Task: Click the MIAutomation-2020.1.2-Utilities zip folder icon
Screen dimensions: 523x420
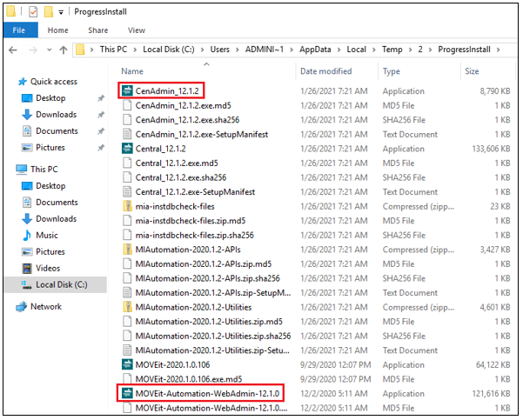Action: (127, 307)
